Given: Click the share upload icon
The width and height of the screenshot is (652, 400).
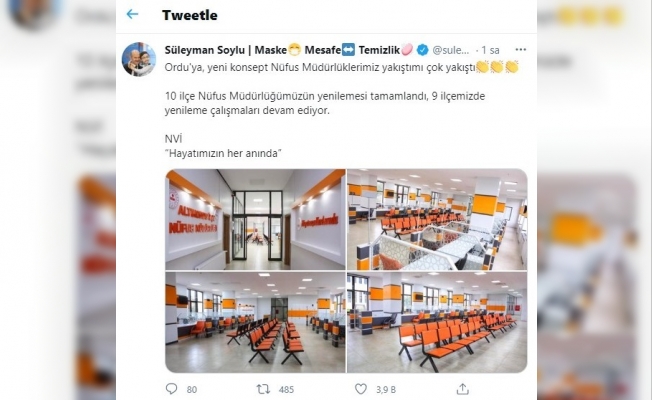Looking at the screenshot, I should click(x=463, y=389).
